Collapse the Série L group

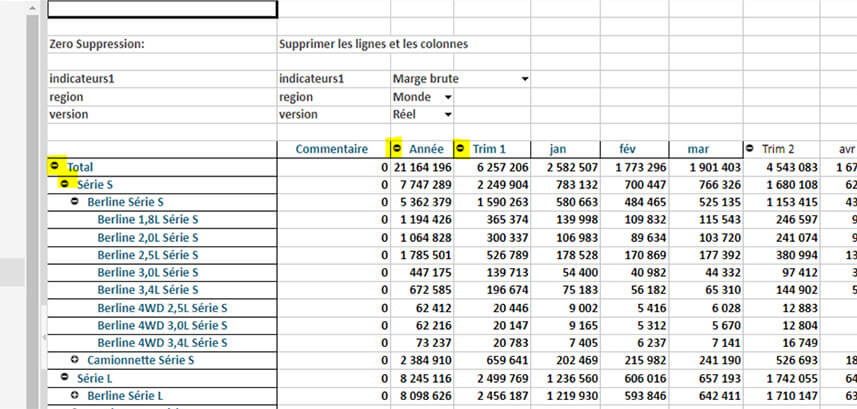click(64, 377)
